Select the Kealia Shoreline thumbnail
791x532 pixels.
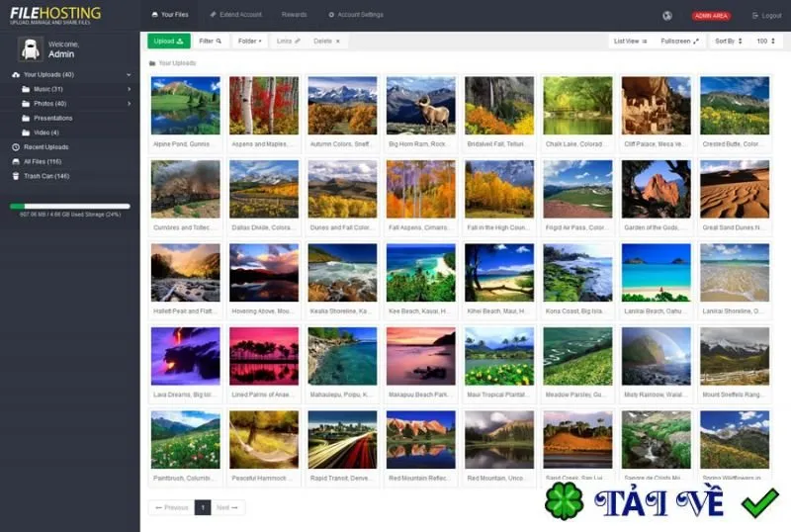tap(342, 273)
